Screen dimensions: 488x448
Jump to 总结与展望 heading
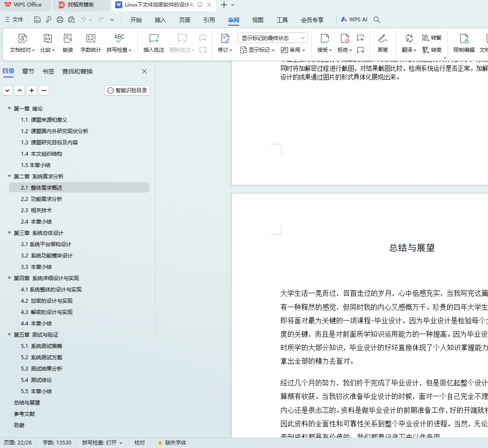[x=27, y=402]
